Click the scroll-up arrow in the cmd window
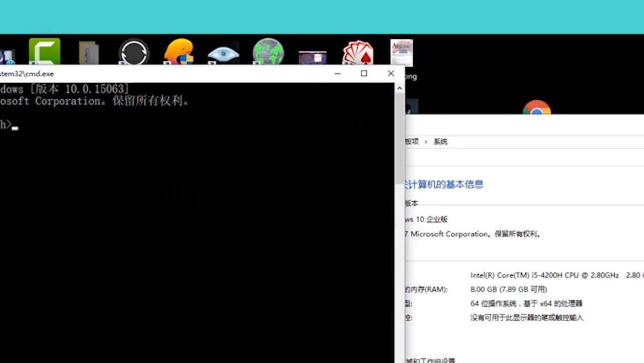644x363 pixels. tap(399, 87)
